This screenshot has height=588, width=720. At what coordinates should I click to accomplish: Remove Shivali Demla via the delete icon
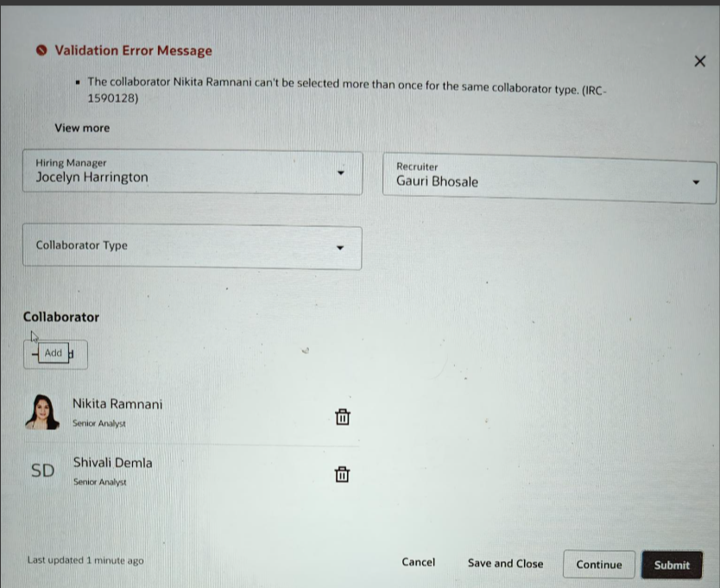(x=342, y=474)
